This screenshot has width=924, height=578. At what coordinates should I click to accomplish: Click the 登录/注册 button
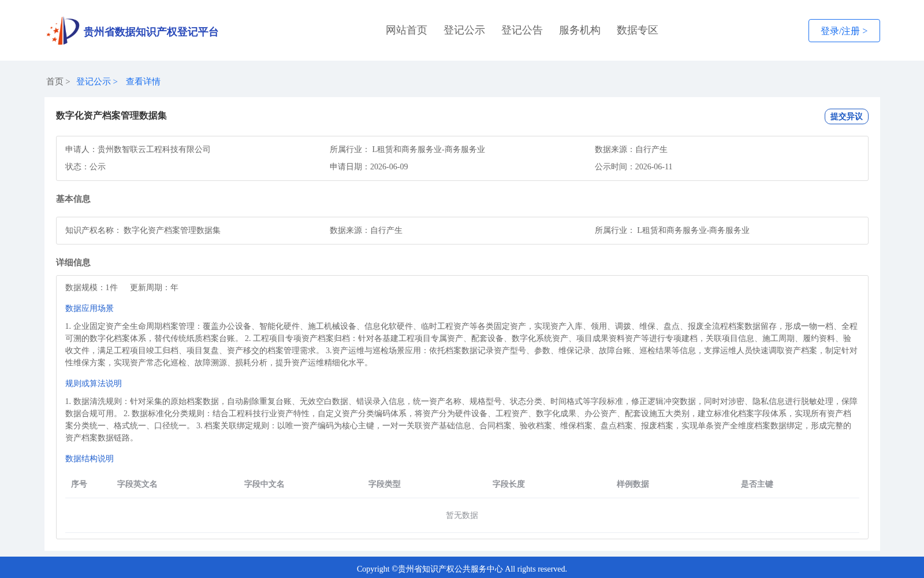(844, 31)
